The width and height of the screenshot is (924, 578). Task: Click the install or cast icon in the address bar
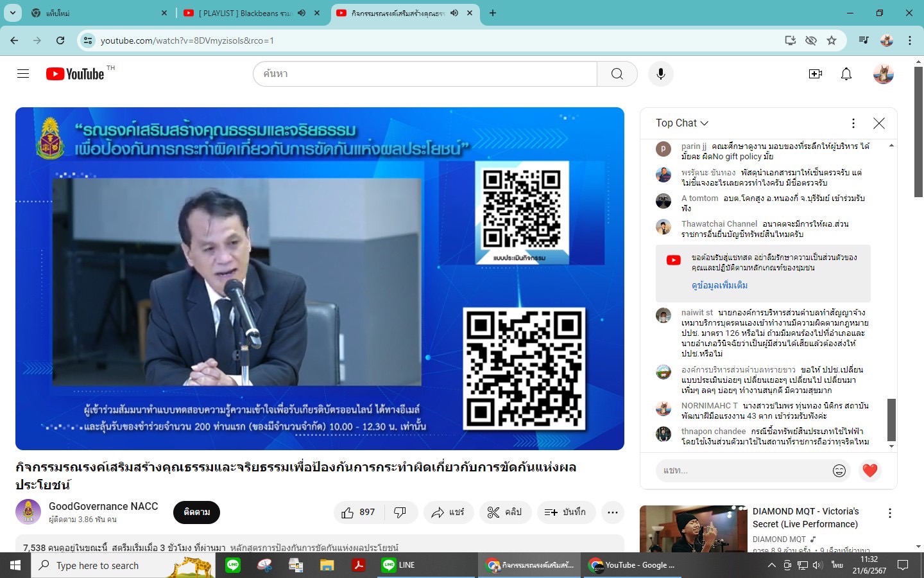[x=791, y=40]
